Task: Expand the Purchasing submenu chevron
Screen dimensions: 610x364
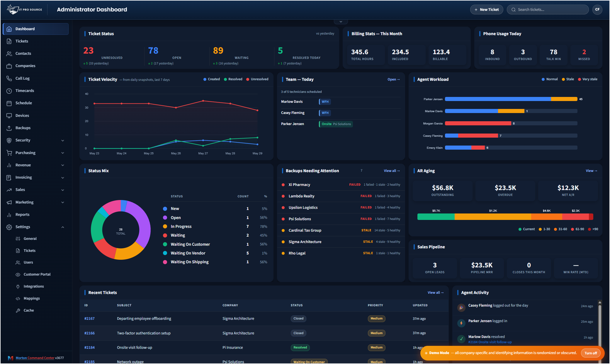Action: (x=63, y=153)
